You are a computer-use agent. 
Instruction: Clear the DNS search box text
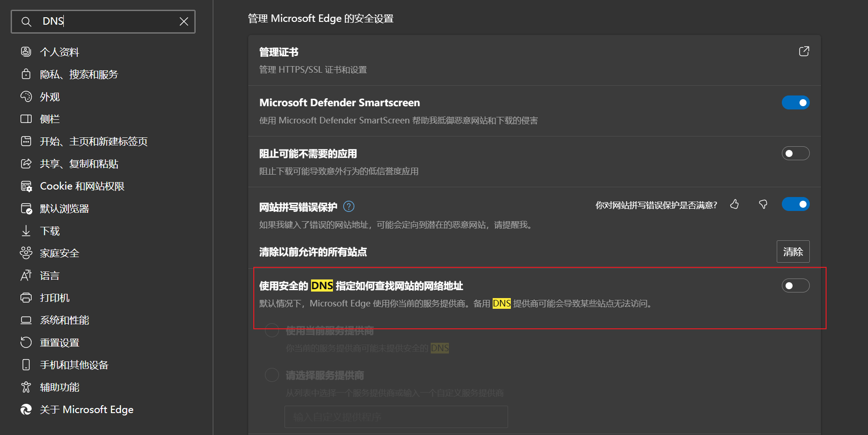[184, 21]
